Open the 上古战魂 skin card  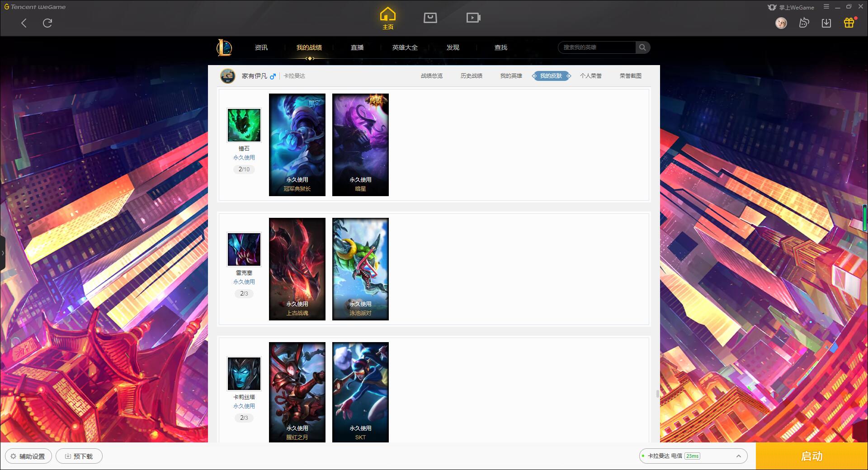click(297, 269)
